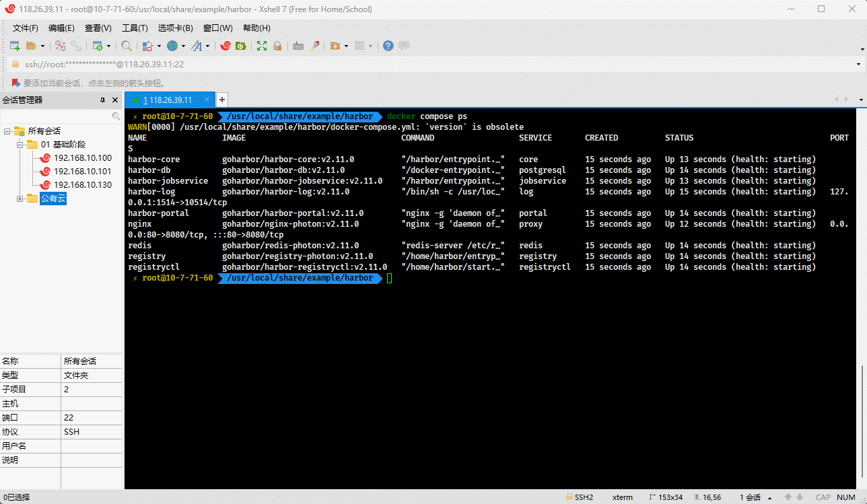Add a new tab with plus button
Image resolution: width=867 pixels, height=504 pixels.
[x=222, y=100]
